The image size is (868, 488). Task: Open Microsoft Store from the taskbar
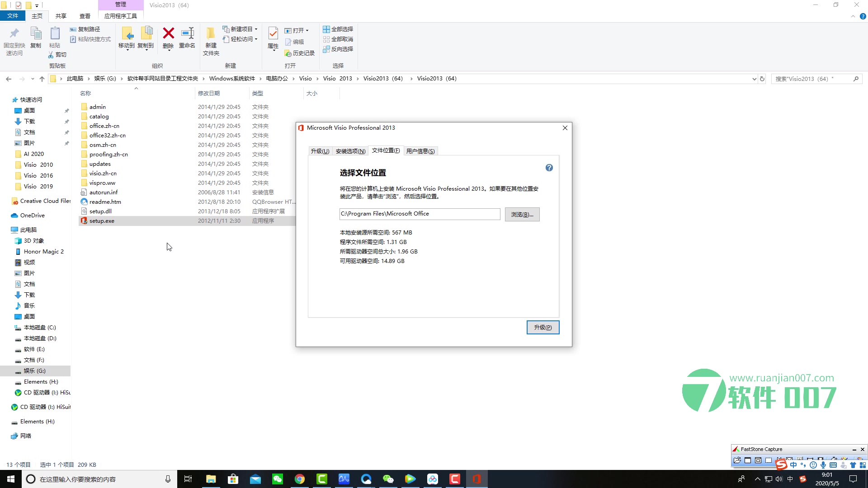(x=233, y=479)
